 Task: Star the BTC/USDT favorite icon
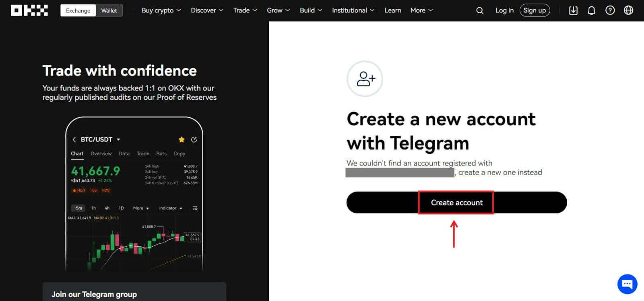(x=181, y=139)
